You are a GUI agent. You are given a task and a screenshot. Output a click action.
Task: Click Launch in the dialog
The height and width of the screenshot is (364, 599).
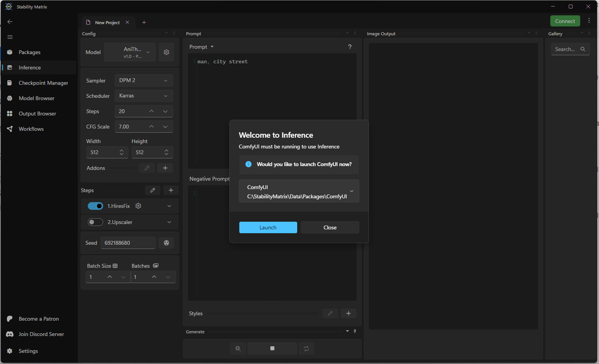(268, 227)
